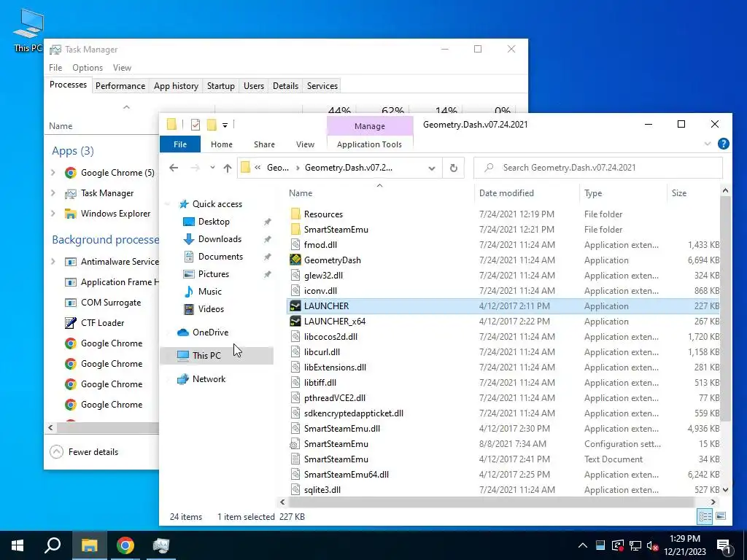
Task: Refresh the Geometry.Dash folder view
Action: (x=454, y=168)
